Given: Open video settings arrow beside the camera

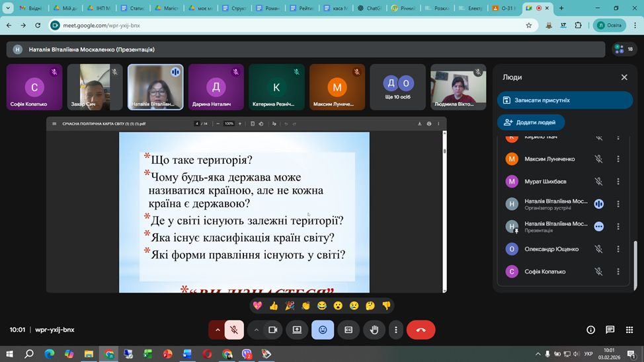Looking at the screenshot, I should coord(257,330).
